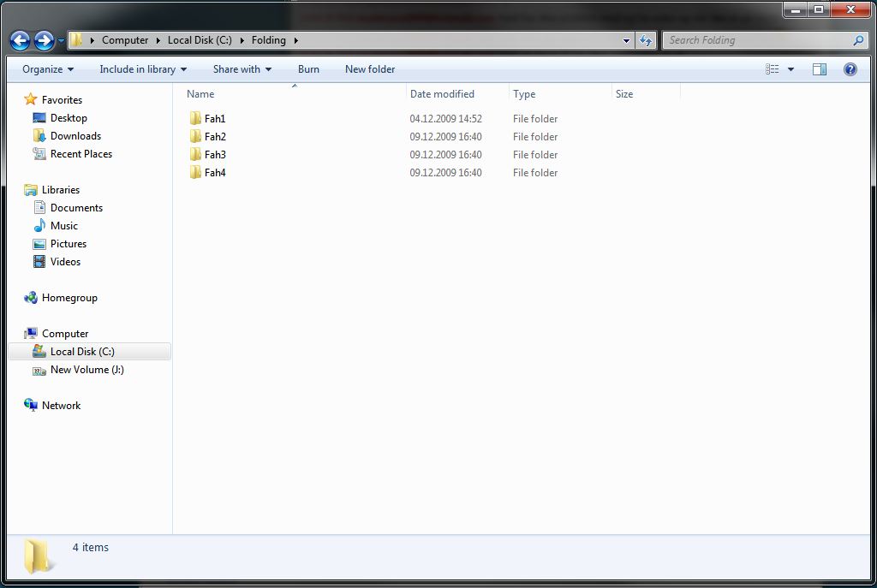This screenshot has height=588, width=877.
Task: Click the large folder icon in details pane
Action: tap(38, 556)
